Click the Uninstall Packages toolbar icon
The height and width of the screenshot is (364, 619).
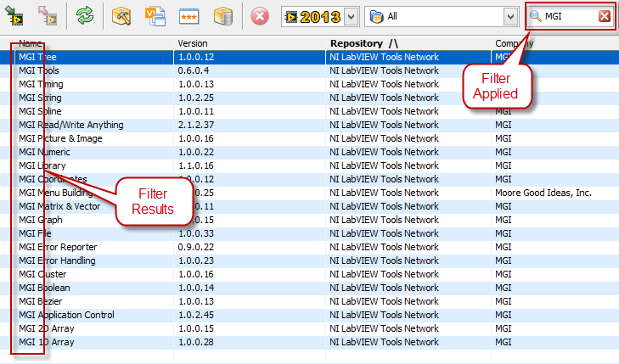tap(48, 16)
